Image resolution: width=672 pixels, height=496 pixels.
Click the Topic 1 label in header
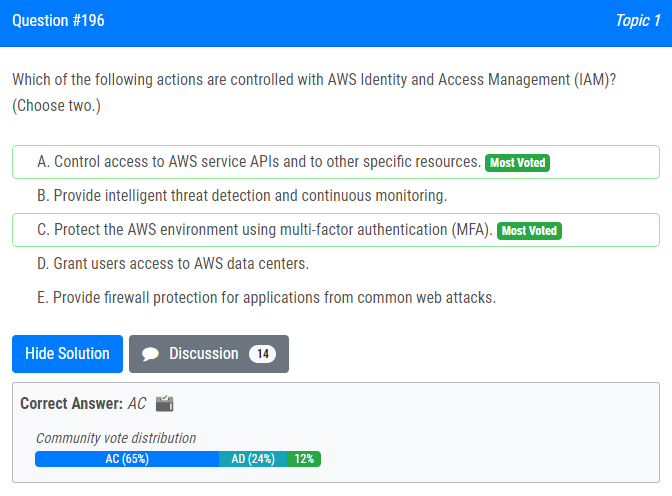click(638, 21)
